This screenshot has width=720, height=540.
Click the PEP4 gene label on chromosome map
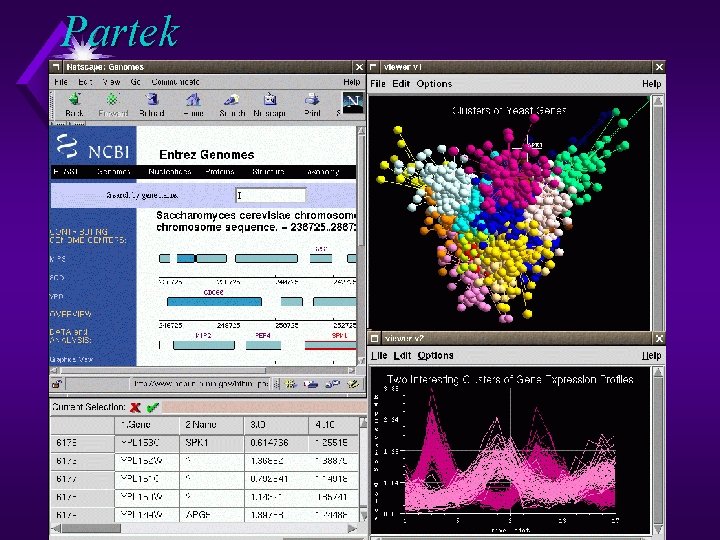[x=263, y=336]
